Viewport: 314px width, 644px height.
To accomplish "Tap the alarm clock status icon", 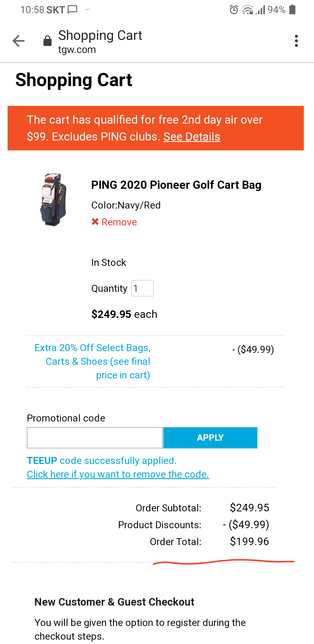I will 234,10.
